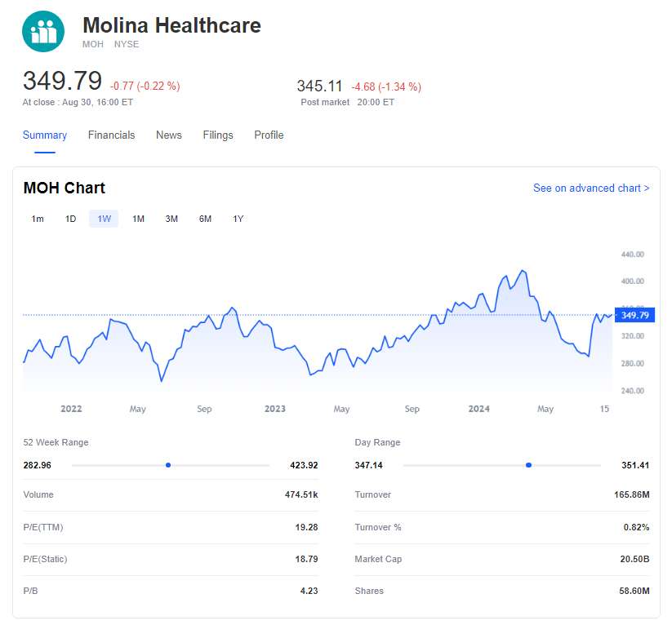The width and height of the screenshot is (672, 625).
Task: View the Profile tab
Action: (x=269, y=135)
